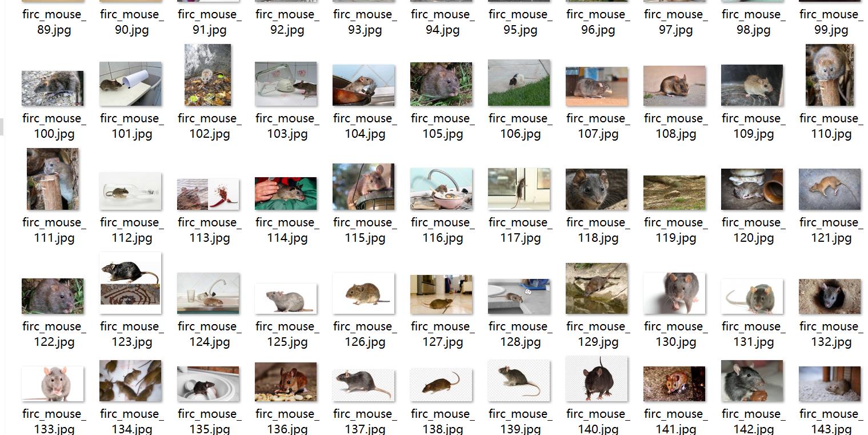
Task: Select the label firc_mouse_96.jpg
Action: tap(598, 22)
